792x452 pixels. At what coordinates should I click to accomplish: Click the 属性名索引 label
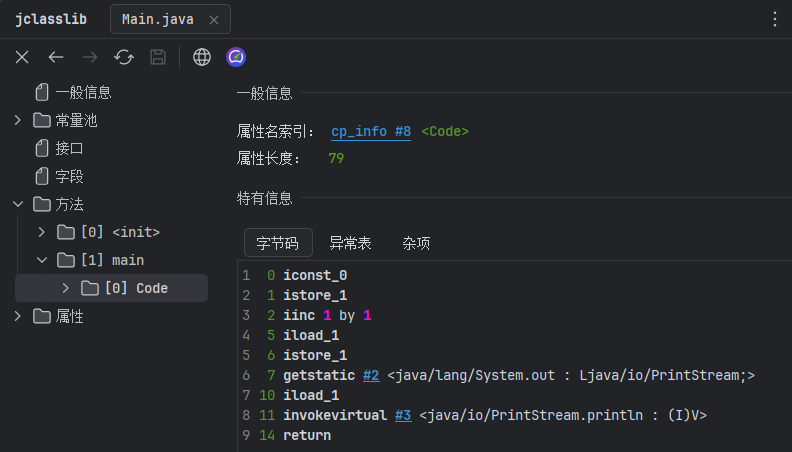point(275,131)
